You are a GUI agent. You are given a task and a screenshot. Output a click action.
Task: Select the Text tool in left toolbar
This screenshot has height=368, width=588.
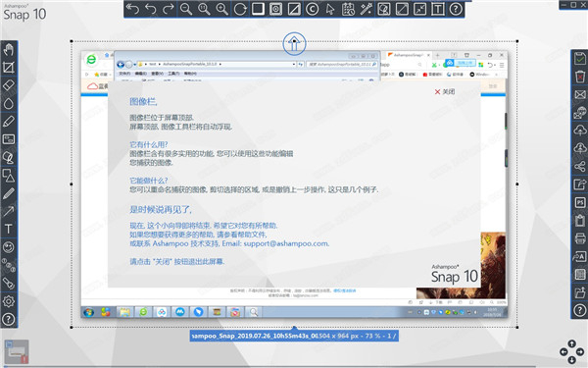click(8, 229)
